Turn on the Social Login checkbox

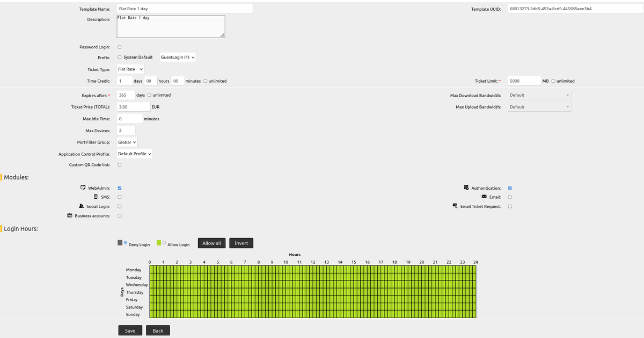119,206
